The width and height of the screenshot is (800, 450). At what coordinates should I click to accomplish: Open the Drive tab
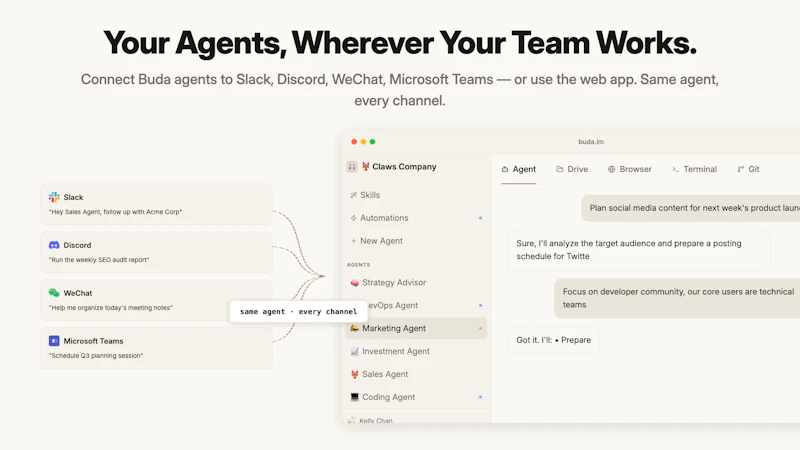572,169
